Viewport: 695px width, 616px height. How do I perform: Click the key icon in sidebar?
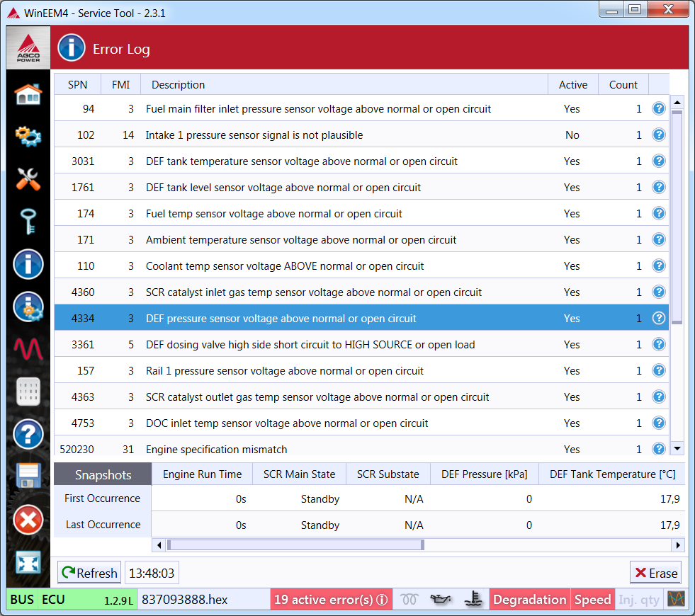pyautogui.click(x=28, y=222)
